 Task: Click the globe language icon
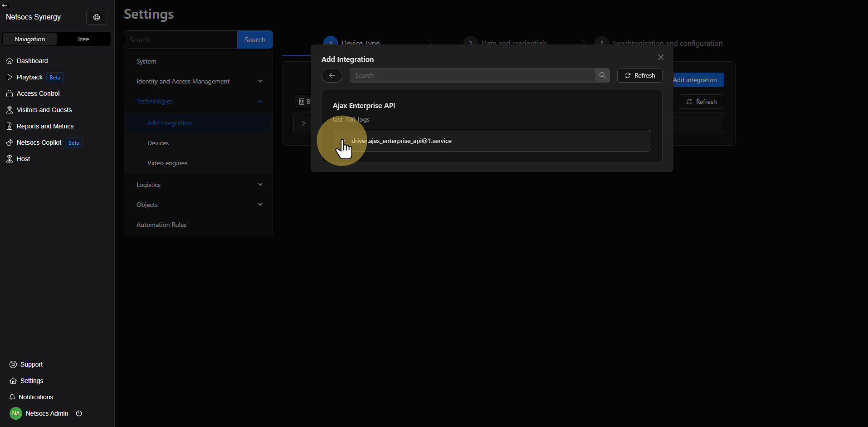tap(97, 17)
